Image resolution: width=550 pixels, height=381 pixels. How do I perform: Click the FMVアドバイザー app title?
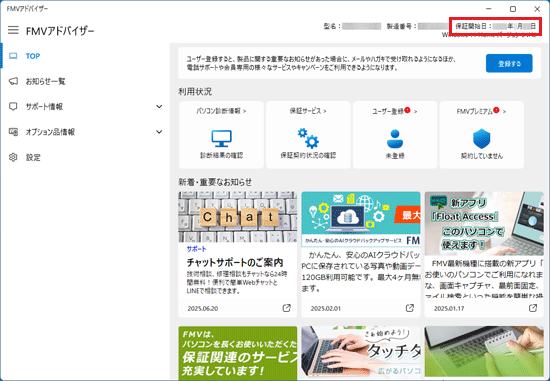pos(60,31)
